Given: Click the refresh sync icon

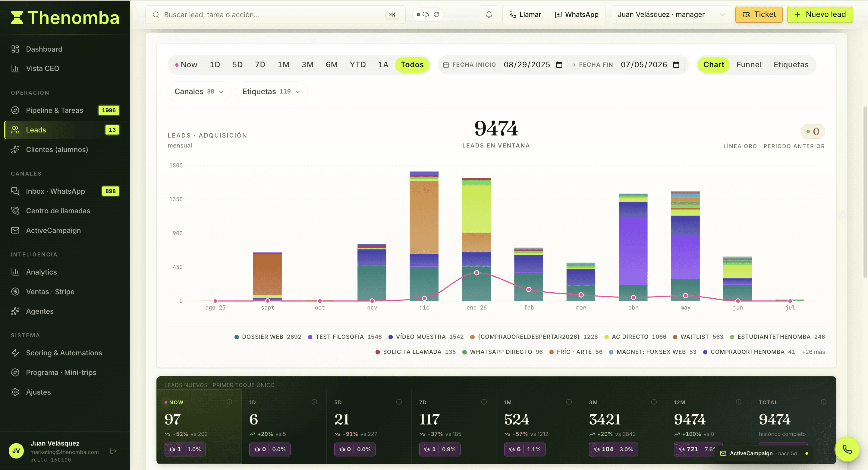Looking at the screenshot, I should 436,14.
